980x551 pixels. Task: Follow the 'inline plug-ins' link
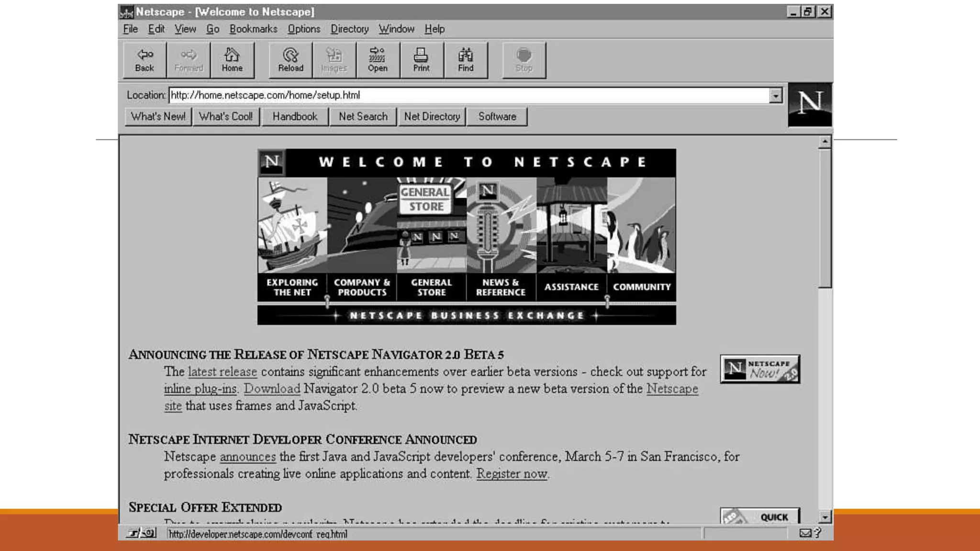[x=200, y=389]
